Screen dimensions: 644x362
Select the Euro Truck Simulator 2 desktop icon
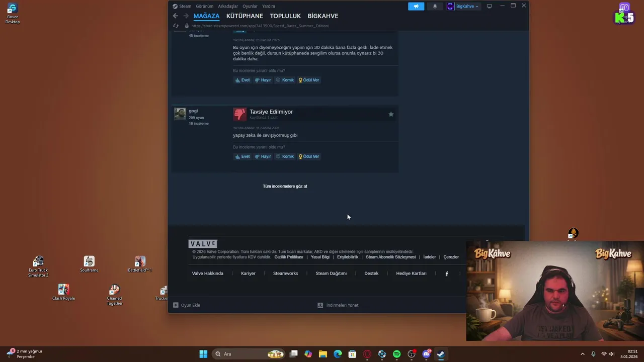(38, 266)
